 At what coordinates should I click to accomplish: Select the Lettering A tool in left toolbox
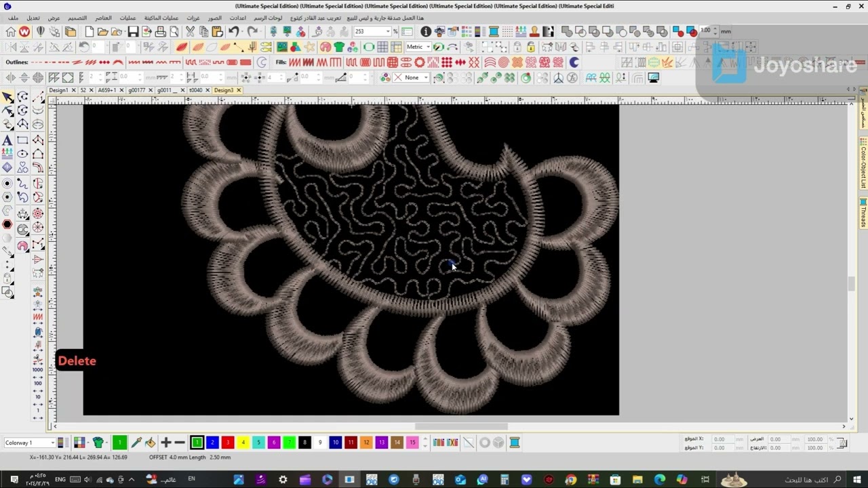coord(7,140)
